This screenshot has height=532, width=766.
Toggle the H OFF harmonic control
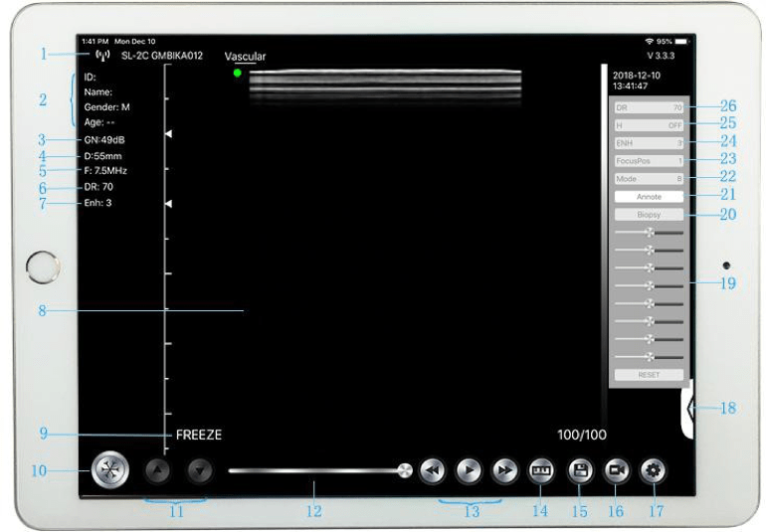(x=649, y=125)
